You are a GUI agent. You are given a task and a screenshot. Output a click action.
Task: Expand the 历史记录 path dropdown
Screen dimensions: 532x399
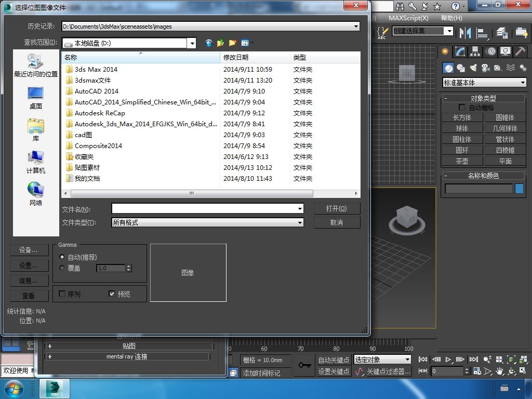[356, 26]
